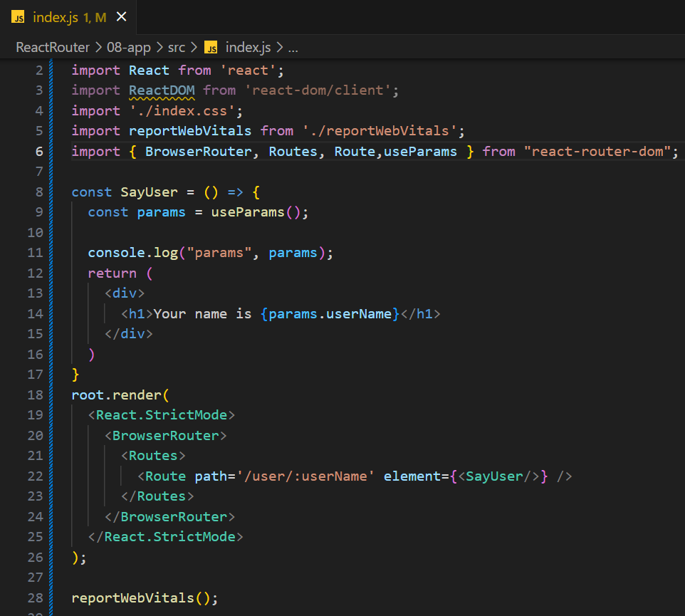Viewport: 685px width, 616px height.
Task: Click BrowserRouter in the import statement
Action: pyautogui.click(x=199, y=152)
